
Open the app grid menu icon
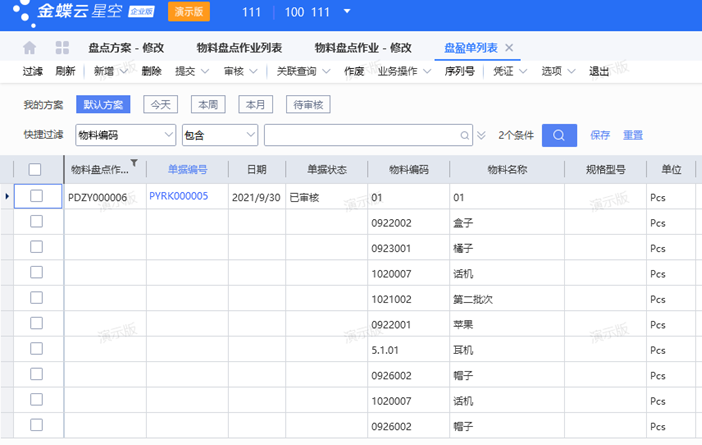pyautogui.click(x=62, y=48)
